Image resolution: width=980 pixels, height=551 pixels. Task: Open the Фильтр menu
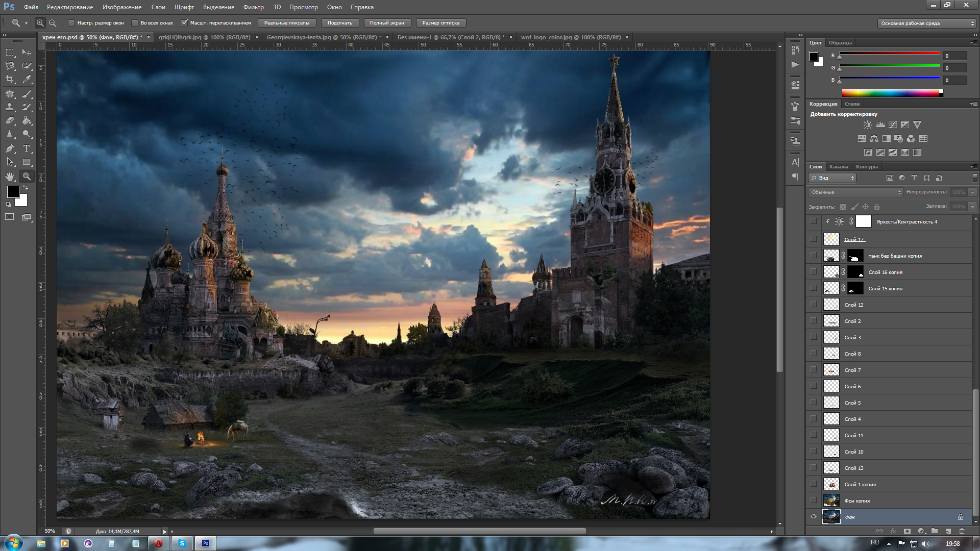253,7
